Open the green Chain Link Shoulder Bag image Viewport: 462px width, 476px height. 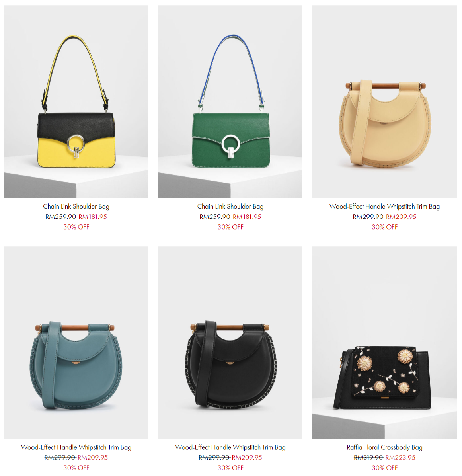[230, 101]
